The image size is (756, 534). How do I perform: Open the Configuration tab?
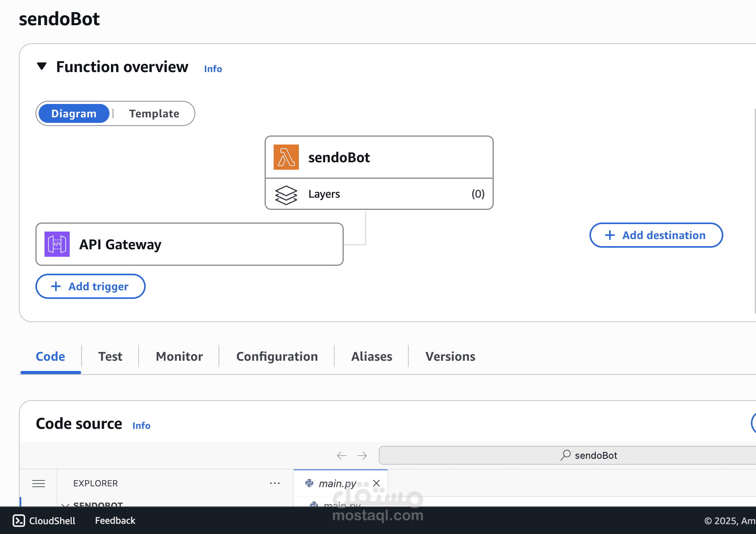point(277,356)
